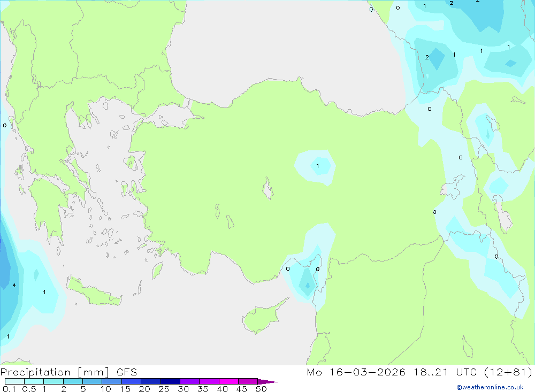Open the weatheronline.co.uk copyright link

[x=490, y=387]
